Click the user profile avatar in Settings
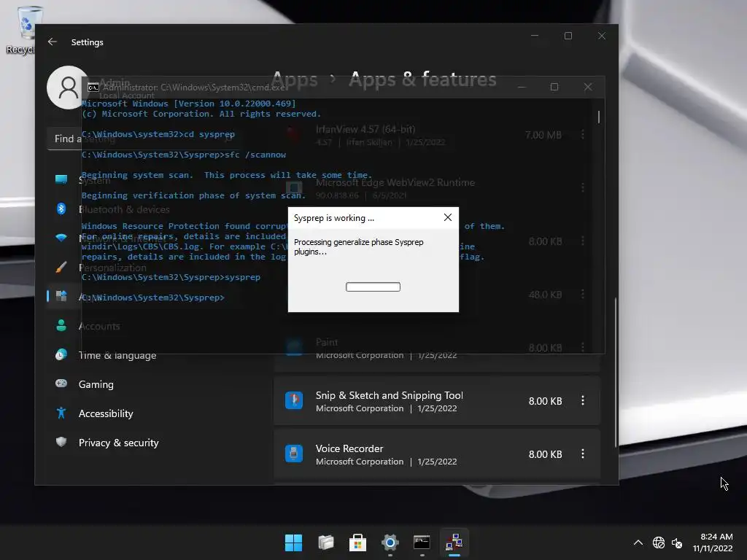Viewport: 747px width, 560px height. [x=68, y=87]
